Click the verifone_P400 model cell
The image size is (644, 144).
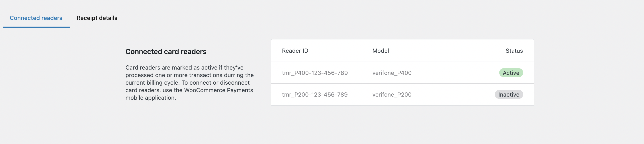(392, 73)
